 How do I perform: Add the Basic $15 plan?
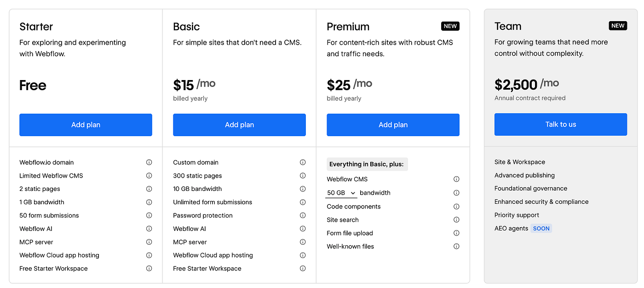click(239, 125)
